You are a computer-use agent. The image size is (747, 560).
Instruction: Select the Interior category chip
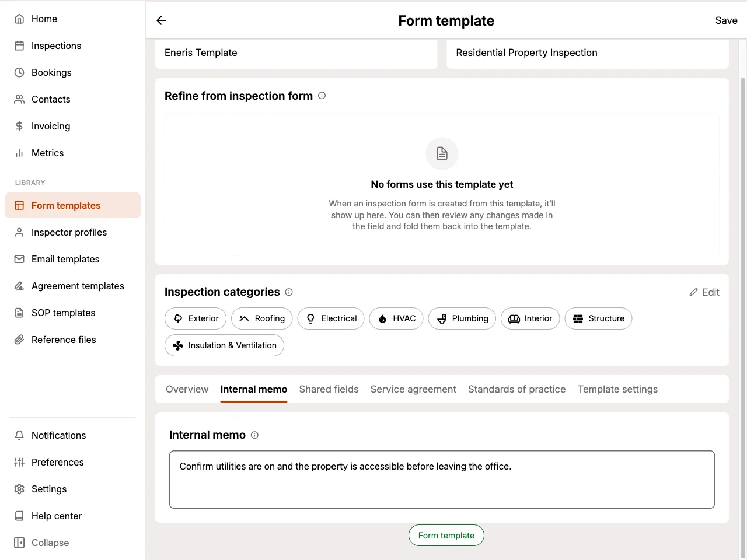pos(530,318)
